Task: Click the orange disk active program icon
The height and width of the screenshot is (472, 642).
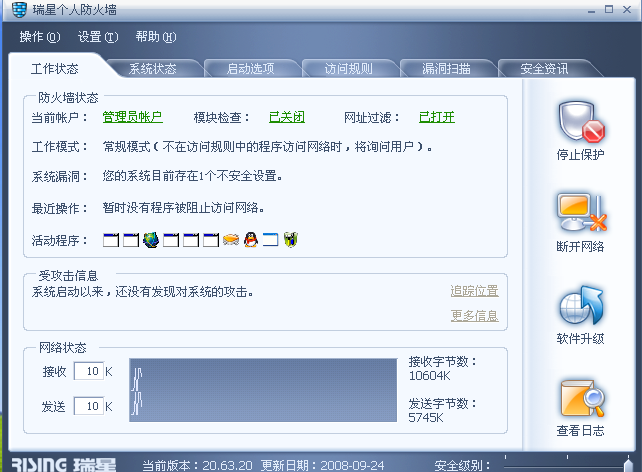Action: (x=231, y=239)
